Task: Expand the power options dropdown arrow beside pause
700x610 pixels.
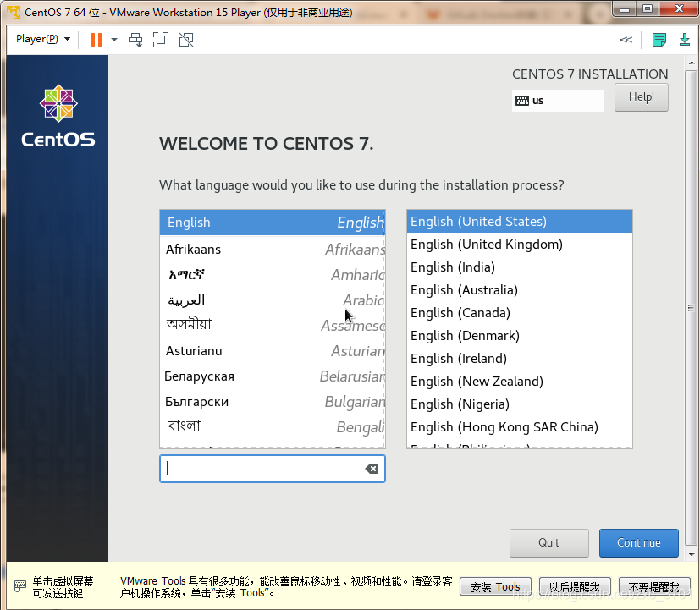Action: point(114,40)
